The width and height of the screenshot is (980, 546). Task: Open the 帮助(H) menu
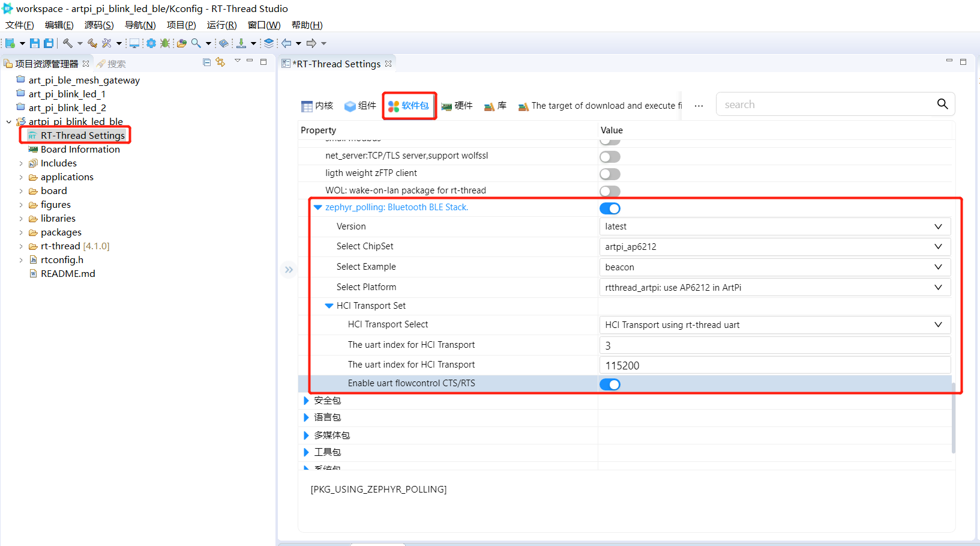pos(307,25)
